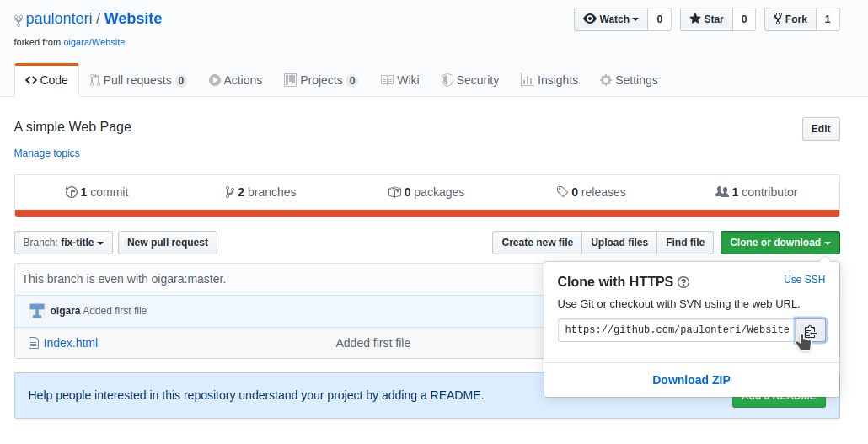The image size is (868, 444).
Task: Switch to Pull requests tab
Action: (x=138, y=80)
